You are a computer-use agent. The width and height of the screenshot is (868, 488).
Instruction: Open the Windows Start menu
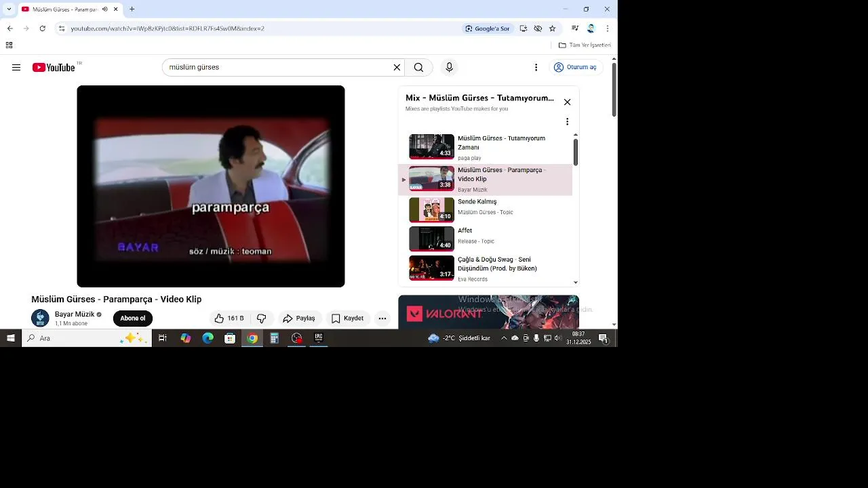click(x=10, y=338)
